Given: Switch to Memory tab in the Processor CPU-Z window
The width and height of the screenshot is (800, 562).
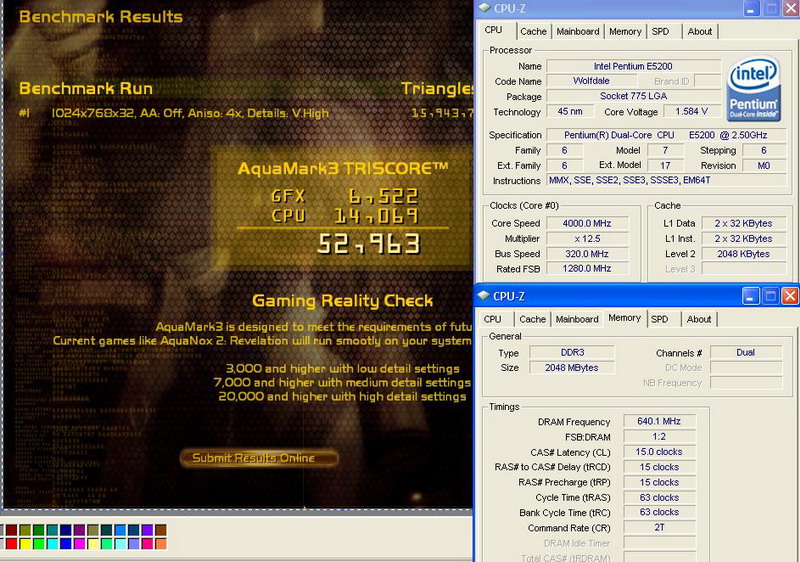Looking at the screenshot, I should pyautogui.click(x=625, y=32).
